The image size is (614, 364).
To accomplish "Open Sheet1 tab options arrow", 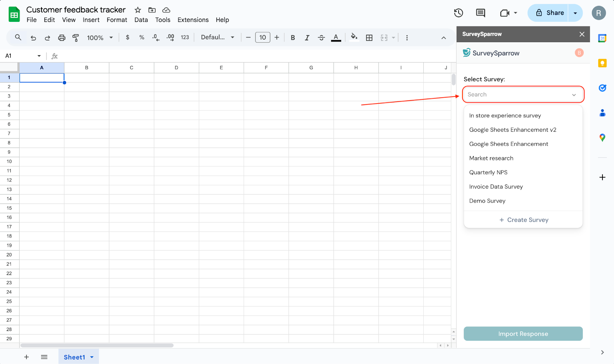I will [x=92, y=357].
